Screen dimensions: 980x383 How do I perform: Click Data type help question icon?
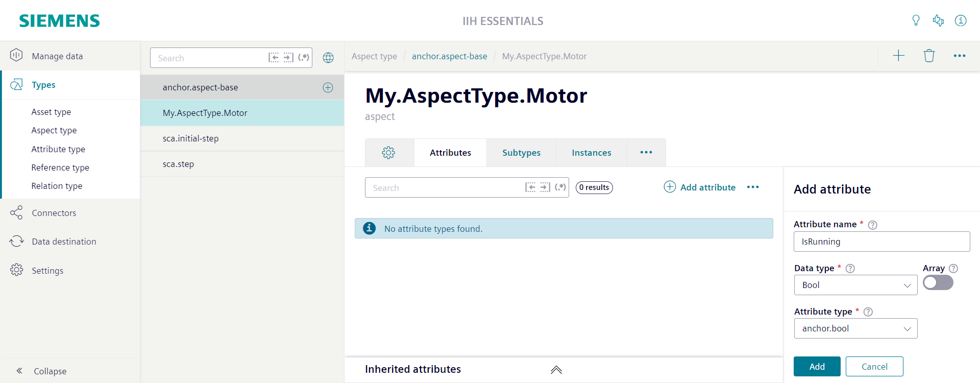[x=850, y=269]
